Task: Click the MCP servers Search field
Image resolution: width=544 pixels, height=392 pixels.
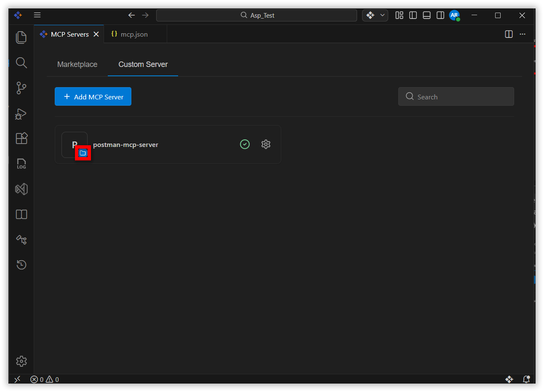Action: 456,97
